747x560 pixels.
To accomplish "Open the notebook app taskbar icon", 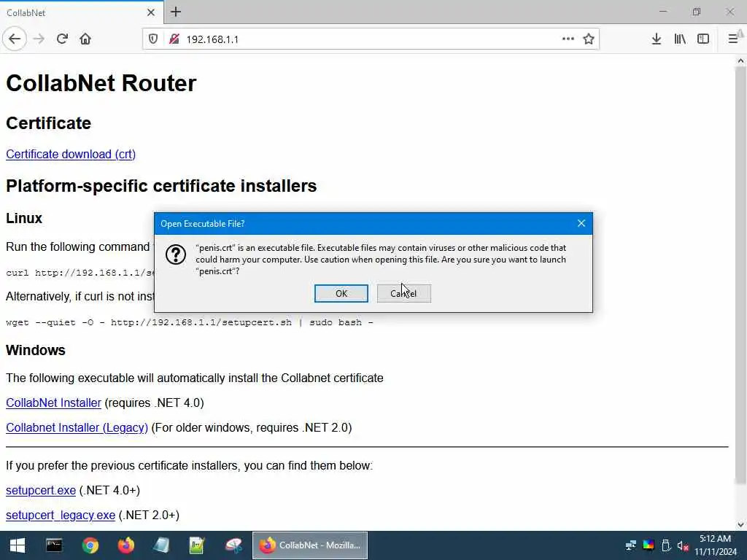I will (161, 545).
